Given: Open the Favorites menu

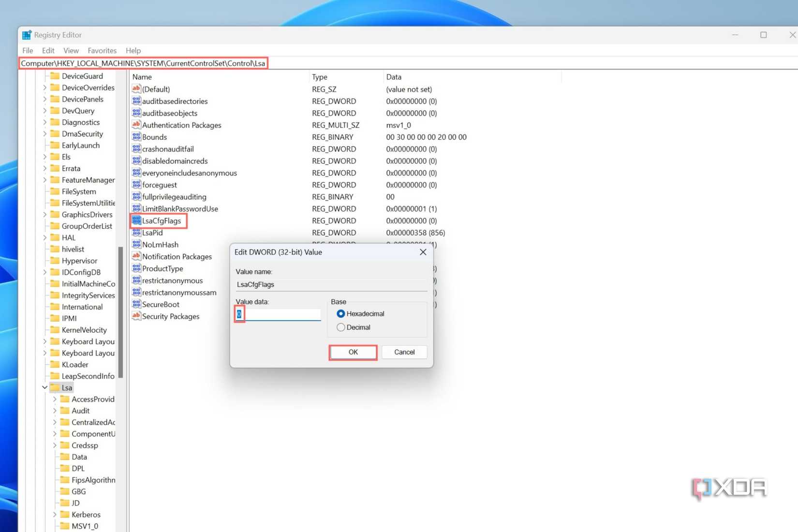Looking at the screenshot, I should [102, 50].
